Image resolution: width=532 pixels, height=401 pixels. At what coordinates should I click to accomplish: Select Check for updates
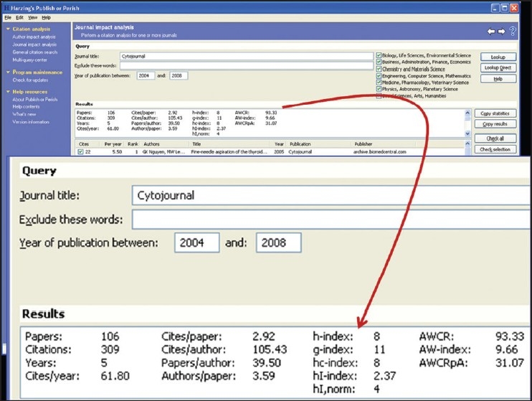[30, 80]
